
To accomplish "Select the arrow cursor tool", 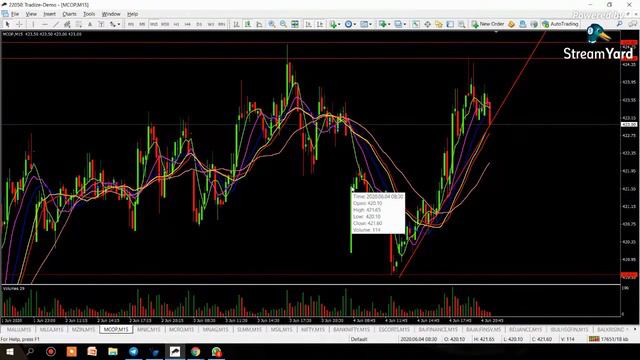I will 7,24.
